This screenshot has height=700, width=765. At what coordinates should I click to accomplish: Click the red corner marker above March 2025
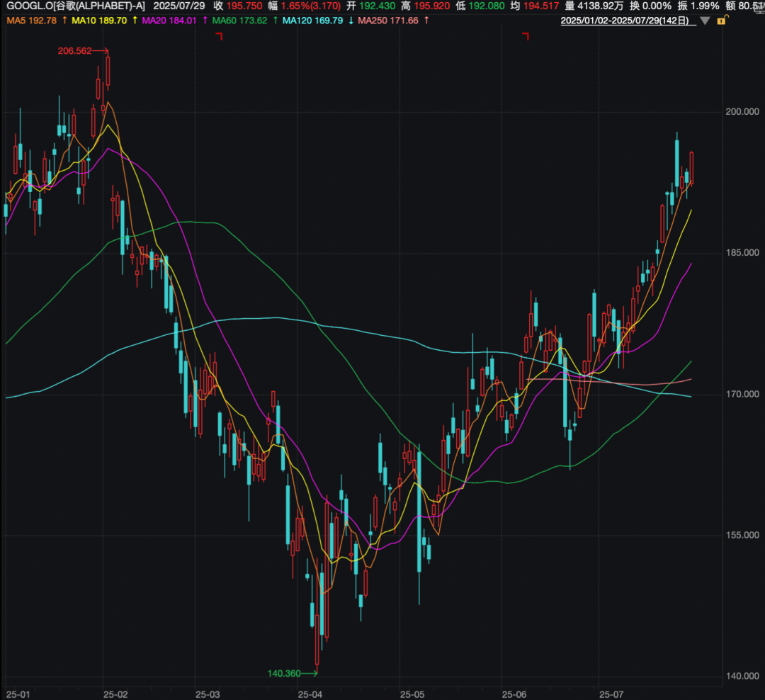[x=220, y=36]
